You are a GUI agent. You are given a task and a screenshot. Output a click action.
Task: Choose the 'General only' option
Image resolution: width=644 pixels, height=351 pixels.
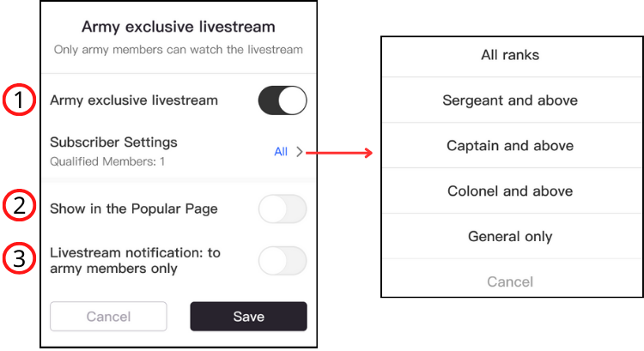pyautogui.click(x=510, y=236)
